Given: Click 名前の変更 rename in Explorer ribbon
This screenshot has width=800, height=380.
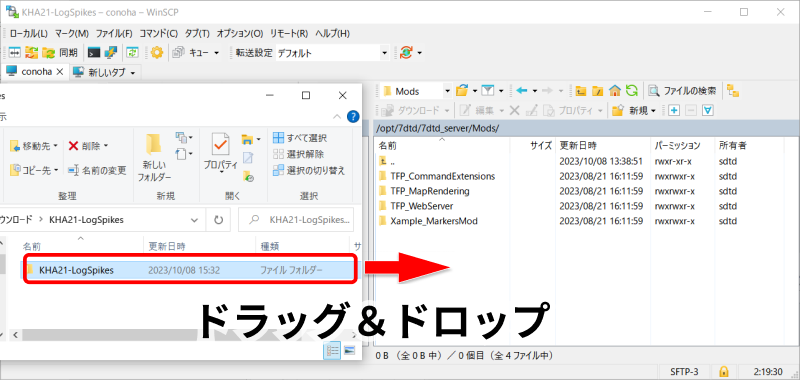Looking at the screenshot, I should point(97,170).
